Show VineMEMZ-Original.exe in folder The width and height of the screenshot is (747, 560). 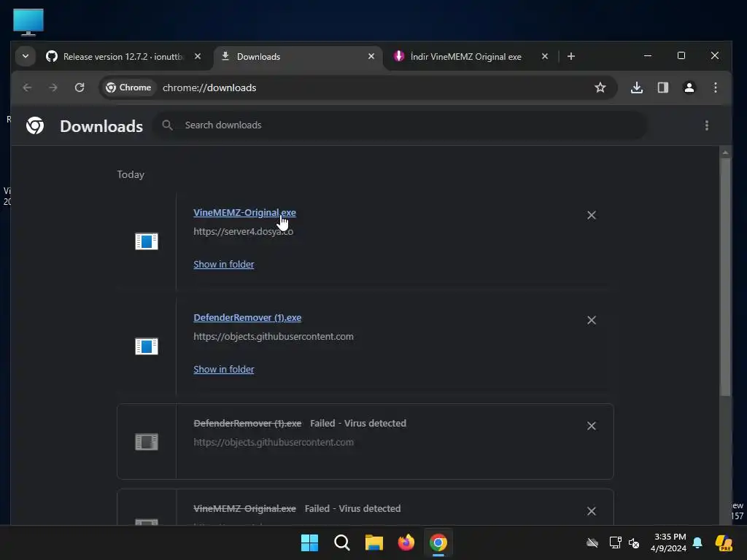coord(223,264)
